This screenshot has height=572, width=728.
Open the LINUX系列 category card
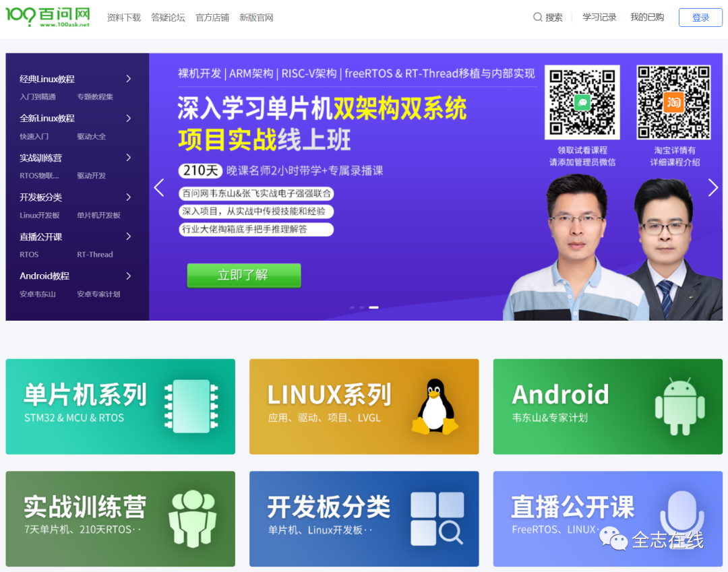[364, 406]
